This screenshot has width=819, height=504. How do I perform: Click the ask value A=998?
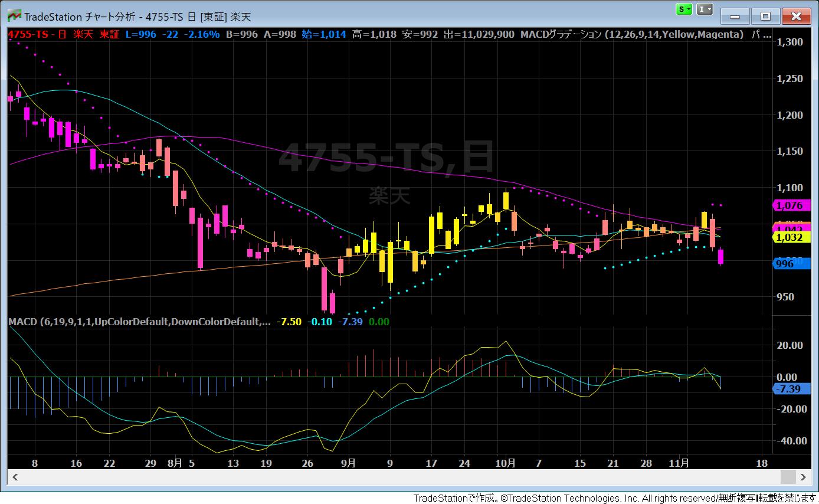[x=280, y=34]
